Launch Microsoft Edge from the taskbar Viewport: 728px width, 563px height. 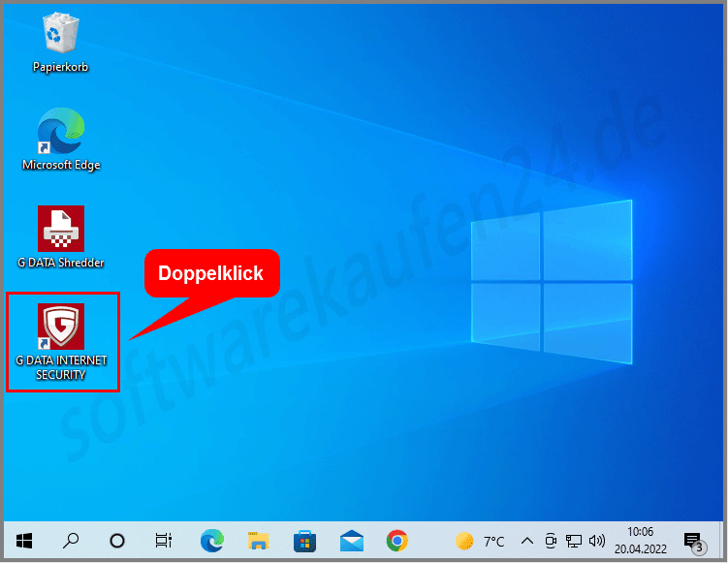[x=211, y=541]
